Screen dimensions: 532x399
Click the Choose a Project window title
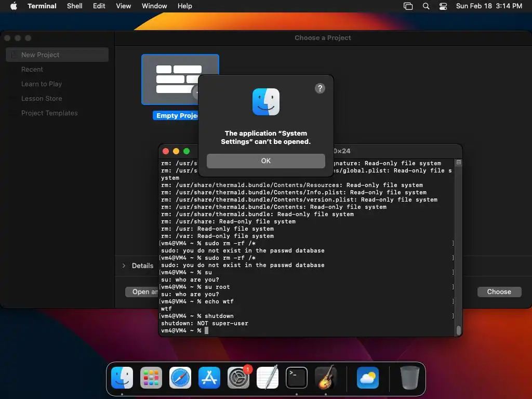(x=323, y=37)
